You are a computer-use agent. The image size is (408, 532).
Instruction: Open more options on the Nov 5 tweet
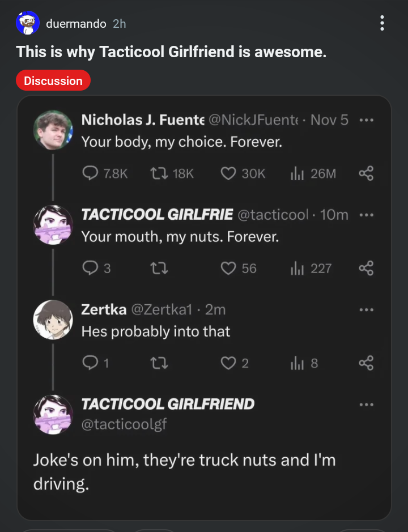pos(366,120)
